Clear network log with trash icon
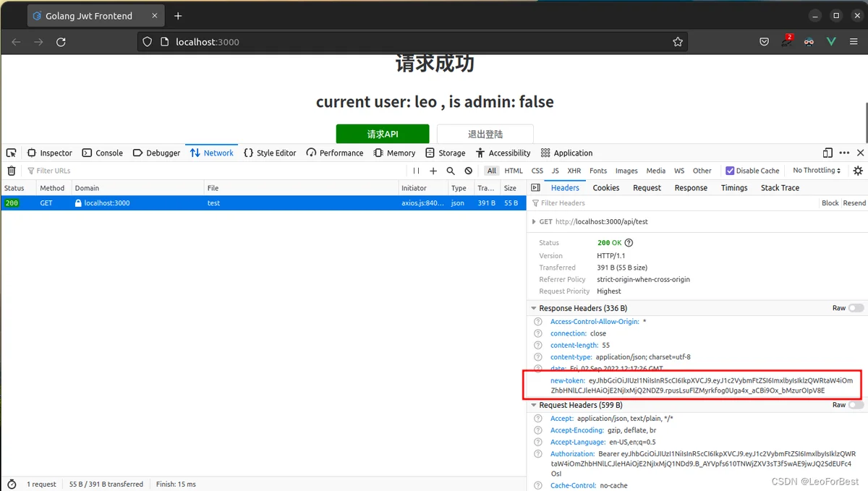 tap(11, 171)
